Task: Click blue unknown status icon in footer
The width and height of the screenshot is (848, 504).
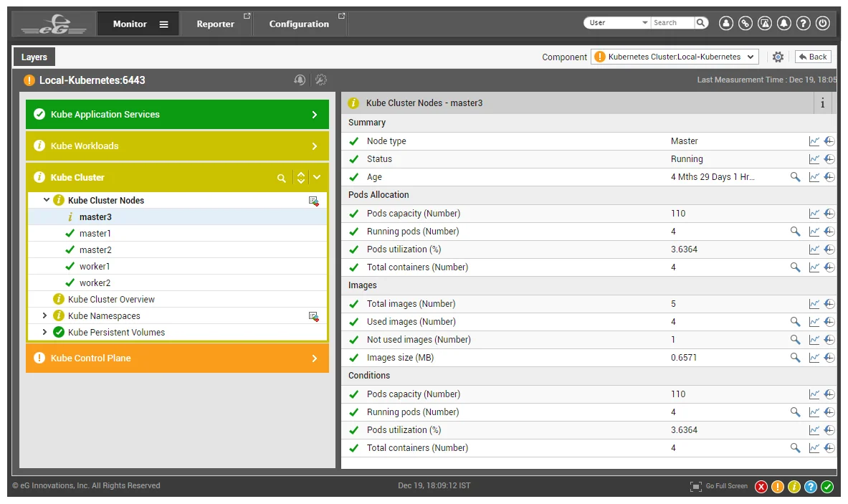Action: tap(810, 487)
